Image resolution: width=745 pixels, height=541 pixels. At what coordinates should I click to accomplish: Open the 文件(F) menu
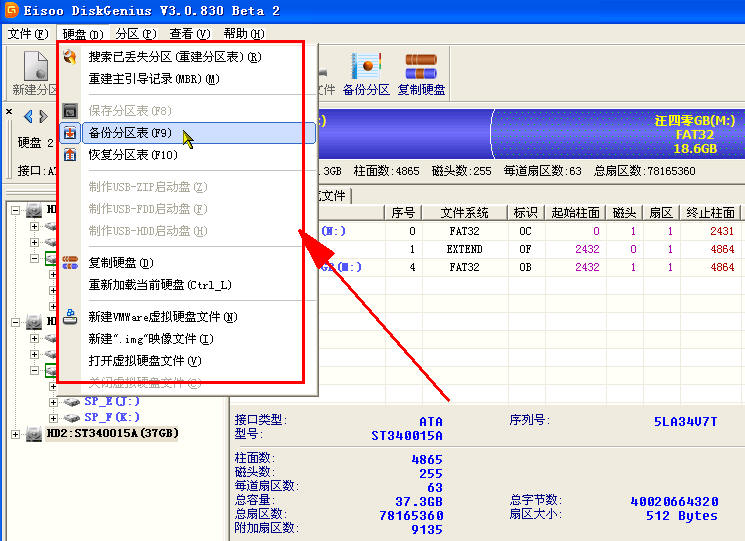pyautogui.click(x=28, y=34)
